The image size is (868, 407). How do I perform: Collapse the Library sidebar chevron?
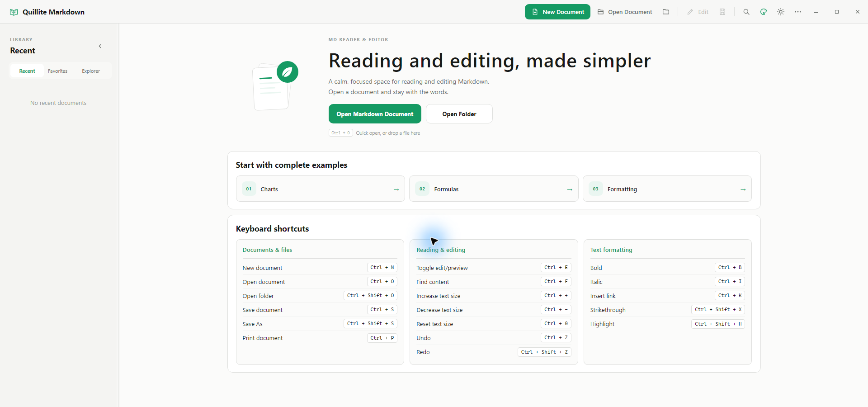click(x=100, y=46)
